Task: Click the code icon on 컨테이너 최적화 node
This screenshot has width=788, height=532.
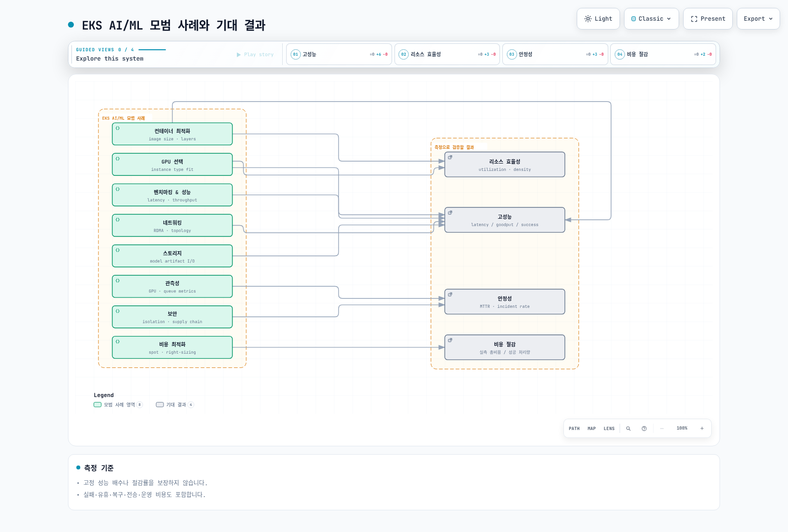Action: tap(118, 128)
